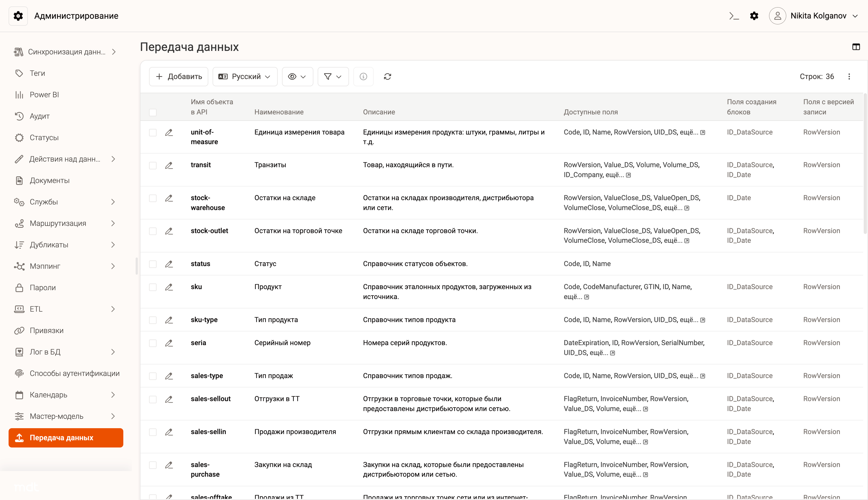868x500 pixels.
Task: Tick the checkbox for the status row
Action: (x=153, y=264)
